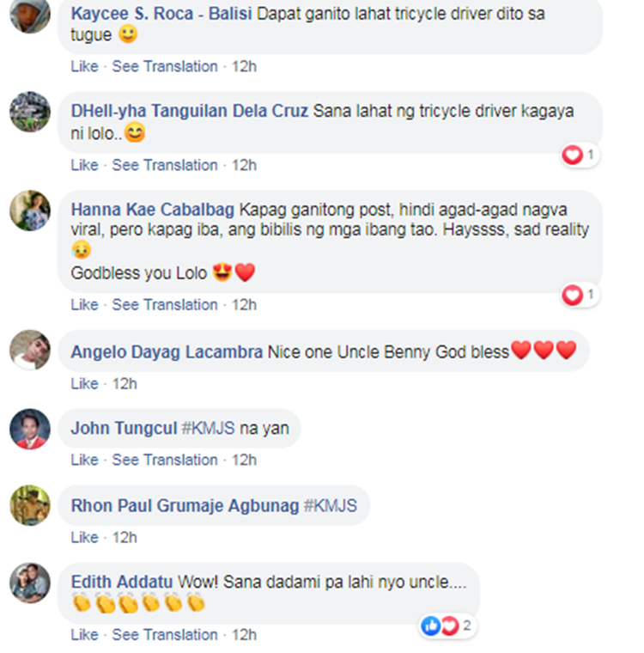Open John Tungcul's profile picture
The height and width of the screenshot is (653, 644).
click(30, 429)
